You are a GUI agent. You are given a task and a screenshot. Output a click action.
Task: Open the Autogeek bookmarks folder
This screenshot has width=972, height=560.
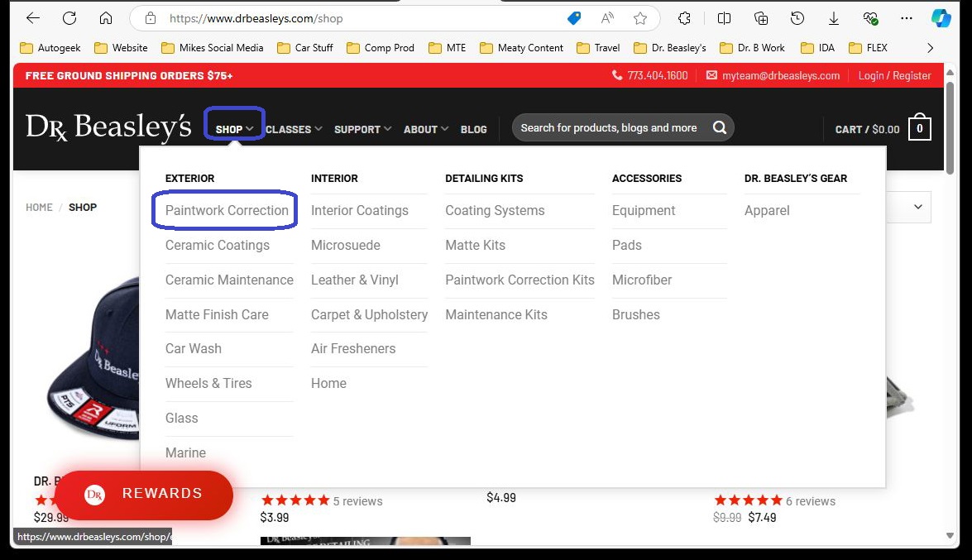(x=50, y=48)
